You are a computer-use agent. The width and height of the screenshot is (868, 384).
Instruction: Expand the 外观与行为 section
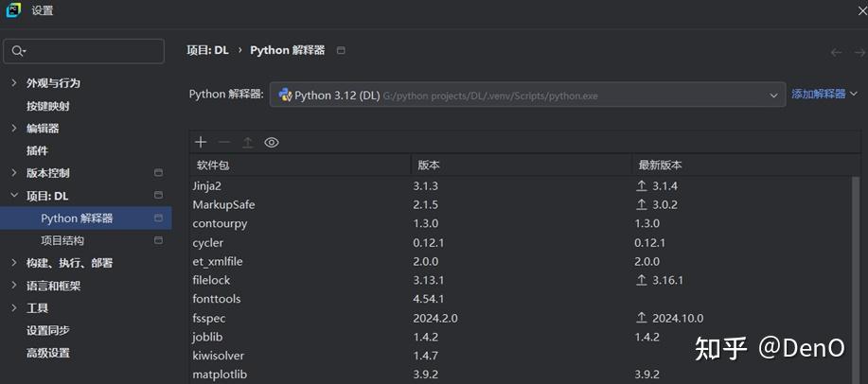click(x=14, y=83)
